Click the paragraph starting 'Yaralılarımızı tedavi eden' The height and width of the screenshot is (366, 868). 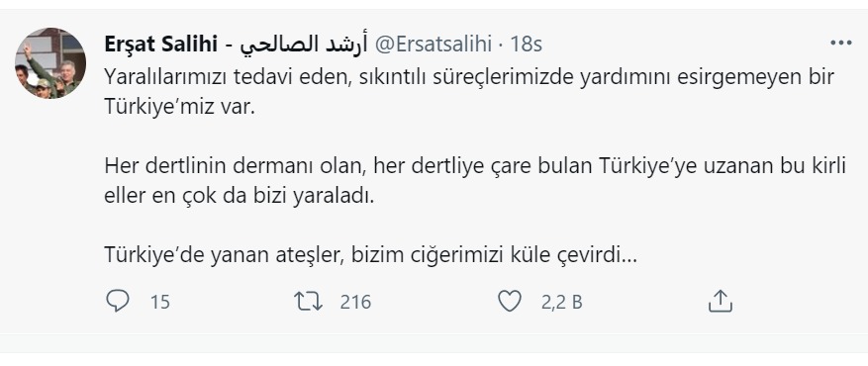469,92
